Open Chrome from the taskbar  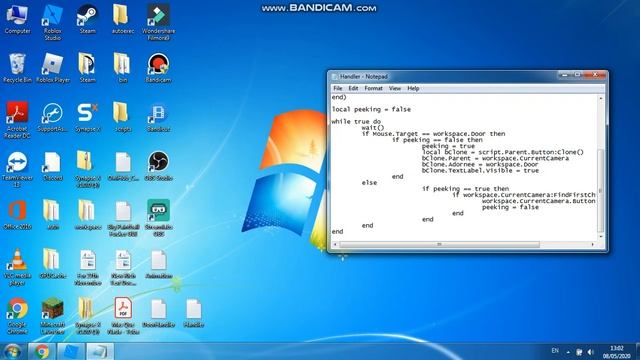click(42, 351)
